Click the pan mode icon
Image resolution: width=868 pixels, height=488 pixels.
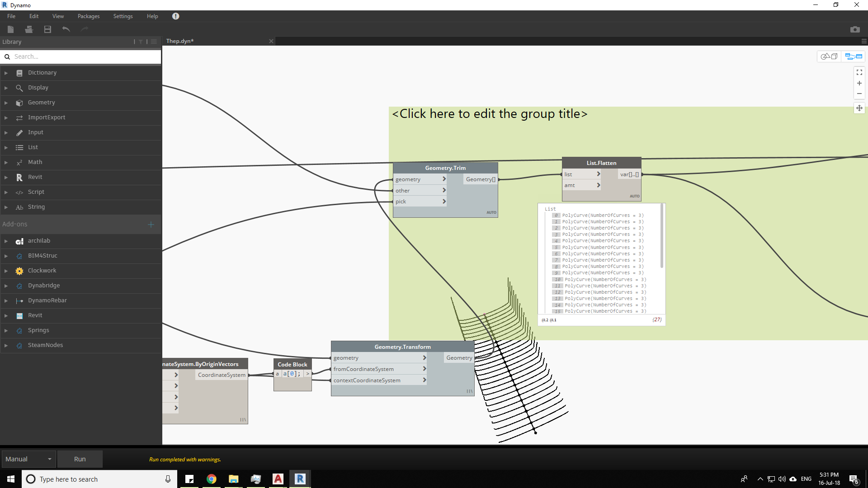(x=859, y=108)
